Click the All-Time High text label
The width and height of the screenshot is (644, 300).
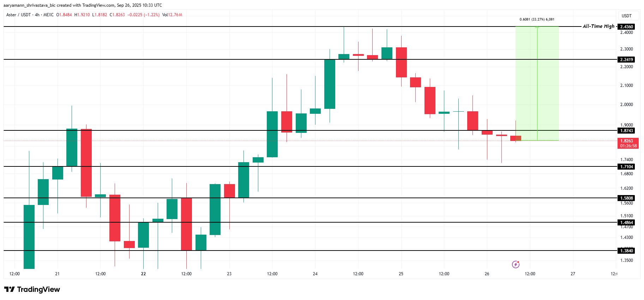point(598,26)
